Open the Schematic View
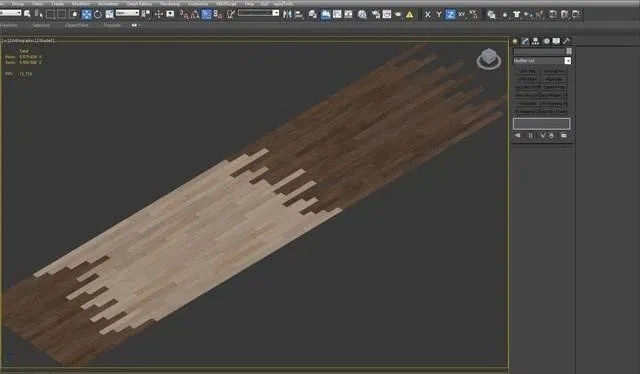 click(x=348, y=15)
